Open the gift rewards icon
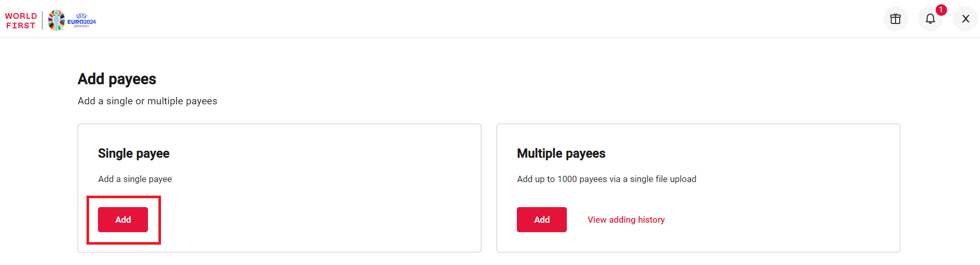Screen dimensions: 980x265 point(895,19)
